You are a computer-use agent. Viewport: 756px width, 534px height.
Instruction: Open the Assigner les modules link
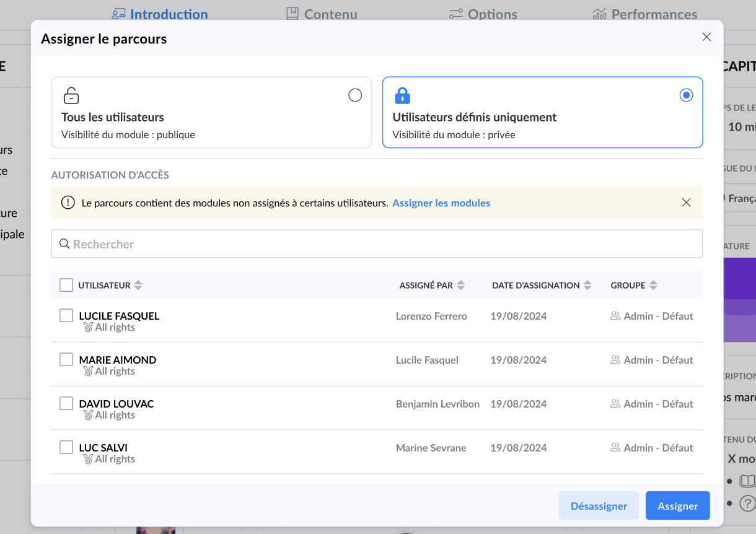(x=441, y=203)
